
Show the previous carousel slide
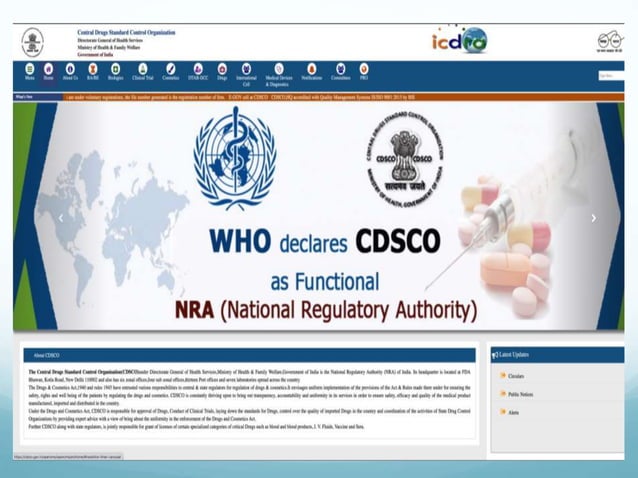point(61,218)
